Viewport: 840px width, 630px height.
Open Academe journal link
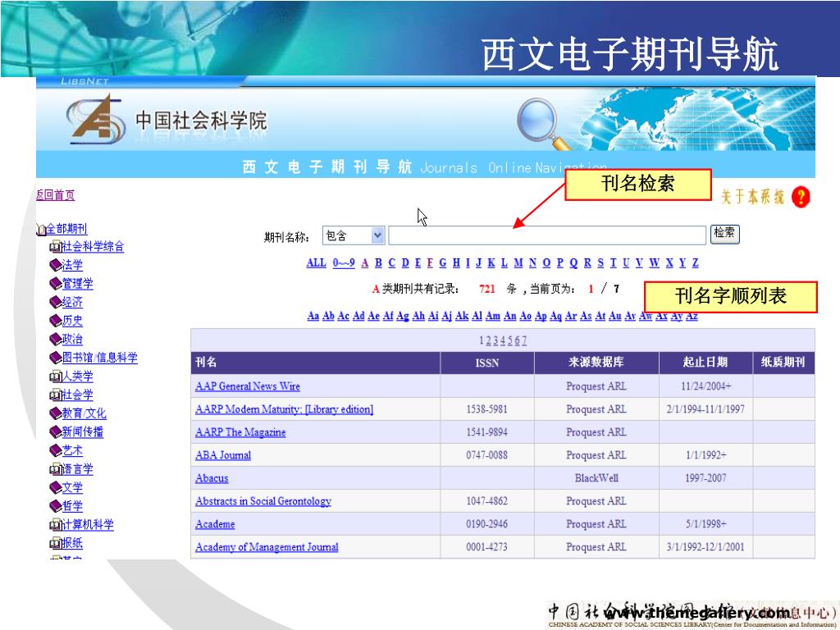[x=215, y=524]
